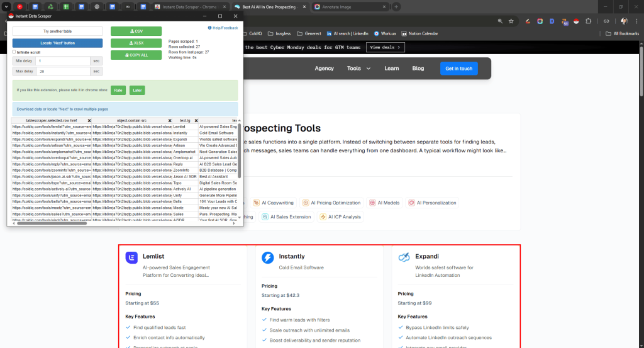Close the Annotate Image tab

click(384, 6)
